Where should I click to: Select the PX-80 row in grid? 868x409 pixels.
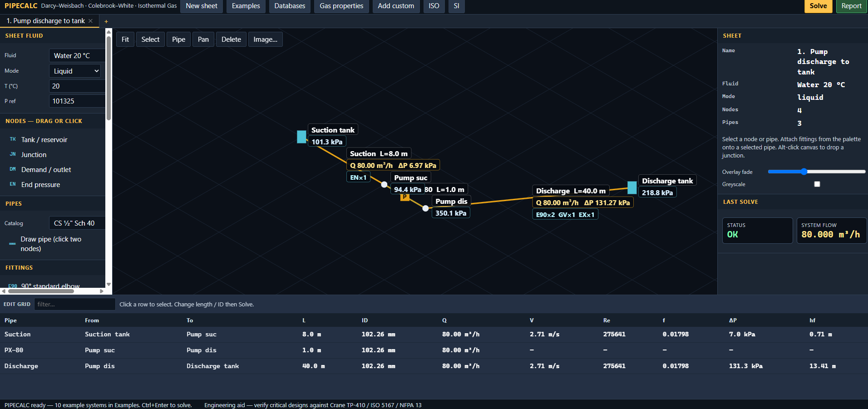coord(434,350)
